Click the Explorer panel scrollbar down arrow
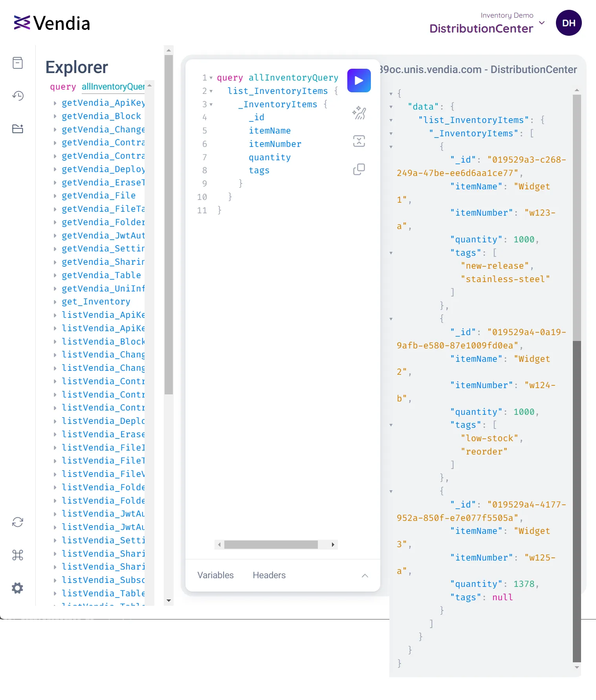This screenshot has height=700, width=596. click(x=169, y=601)
